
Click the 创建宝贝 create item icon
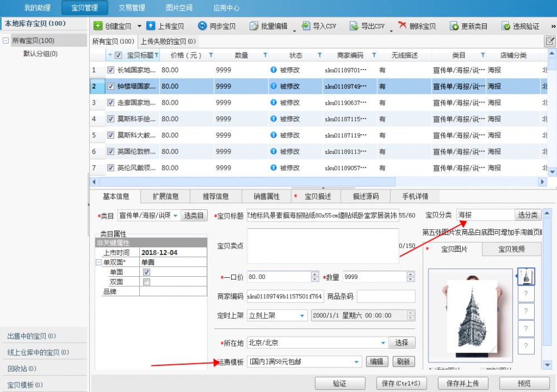click(98, 26)
